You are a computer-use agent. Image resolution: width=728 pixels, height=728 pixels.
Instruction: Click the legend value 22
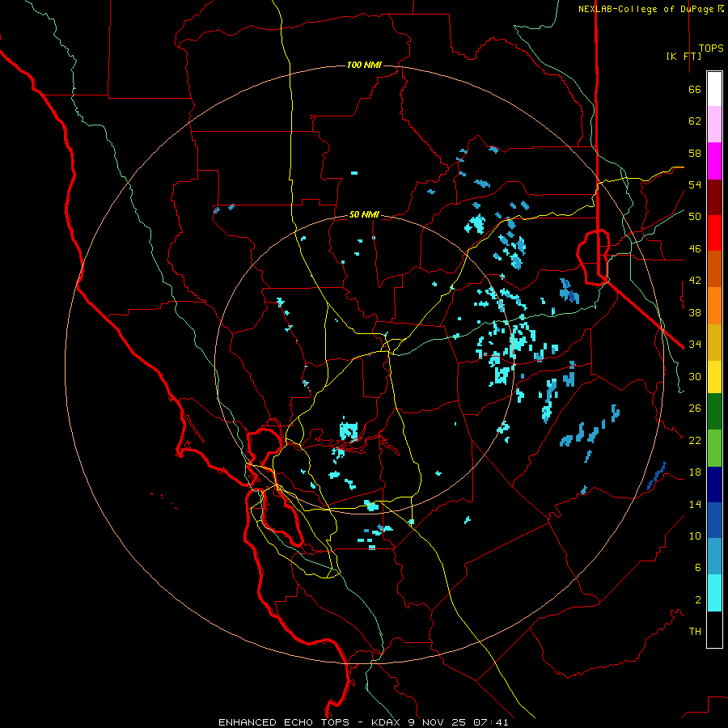[x=695, y=440]
